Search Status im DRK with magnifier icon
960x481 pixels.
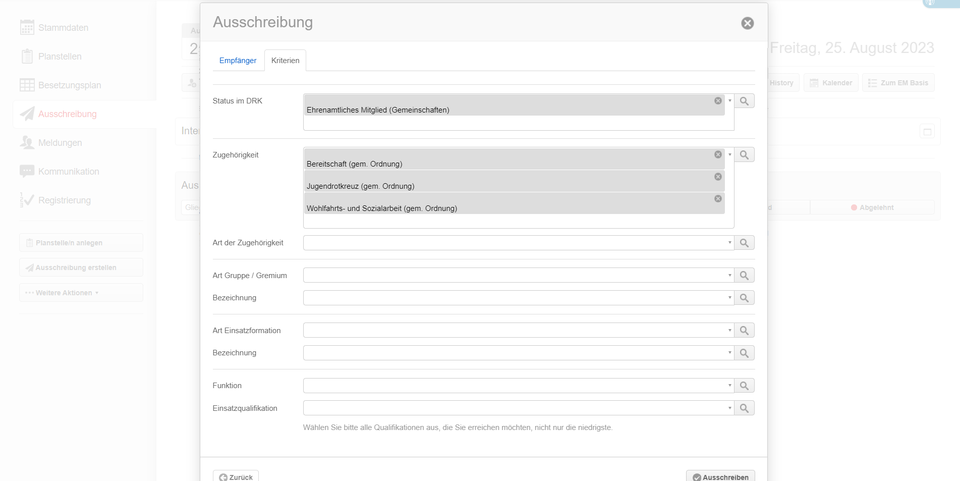click(x=744, y=101)
